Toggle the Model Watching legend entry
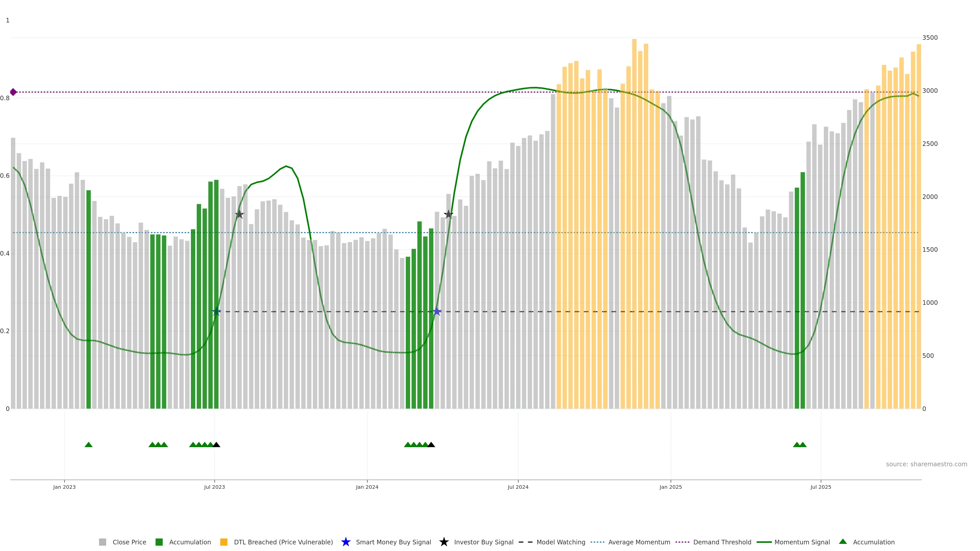This screenshot has height=551, width=980. [560, 542]
